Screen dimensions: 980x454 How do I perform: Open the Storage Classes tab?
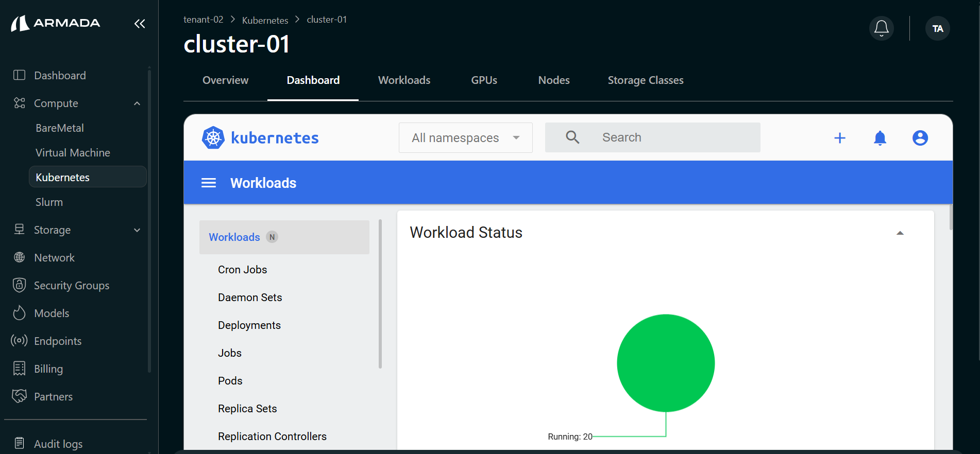(646, 80)
